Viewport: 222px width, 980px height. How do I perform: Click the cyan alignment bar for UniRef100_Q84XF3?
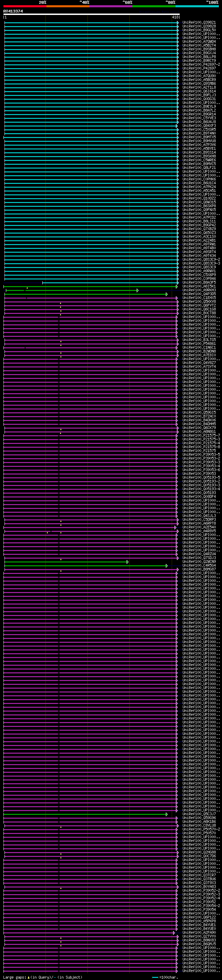coord(91,125)
